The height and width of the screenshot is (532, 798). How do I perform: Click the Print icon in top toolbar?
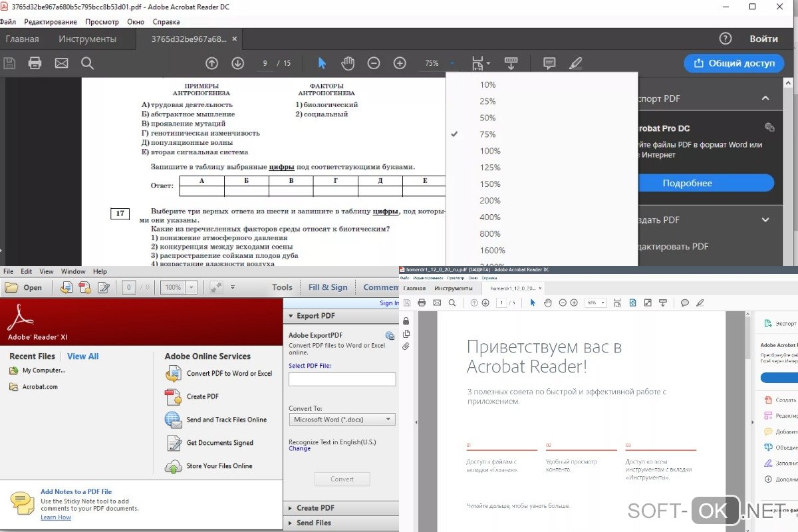(35, 63)
